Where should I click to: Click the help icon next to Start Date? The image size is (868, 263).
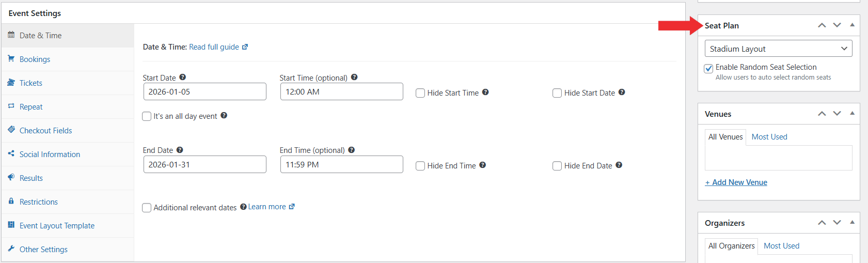click(x=183, y=78)
